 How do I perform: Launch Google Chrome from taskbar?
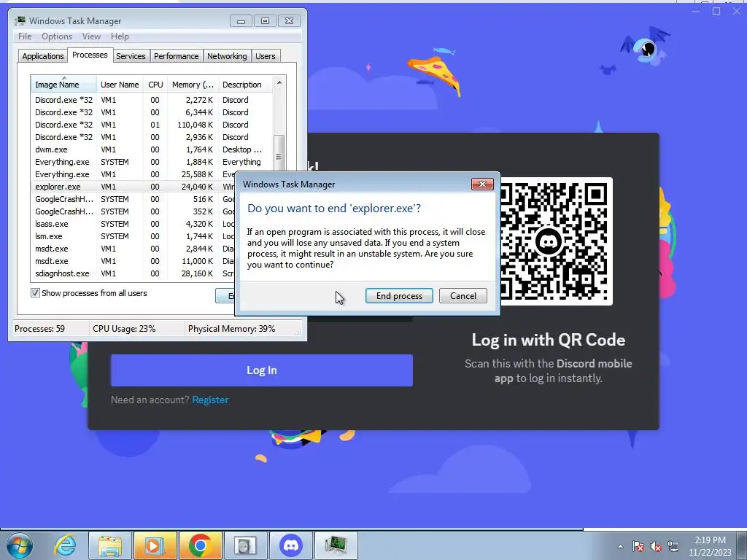pyautogui.click(x=201, y=545)
